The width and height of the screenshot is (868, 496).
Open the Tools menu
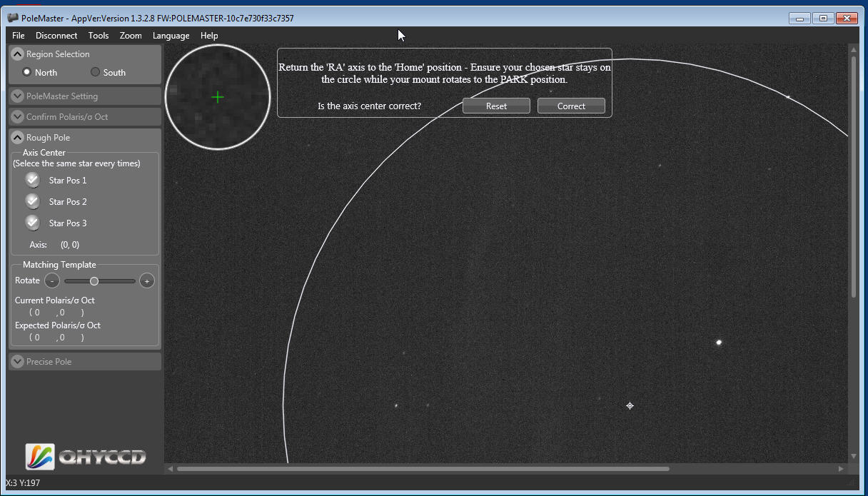click(x=99, y=36)
